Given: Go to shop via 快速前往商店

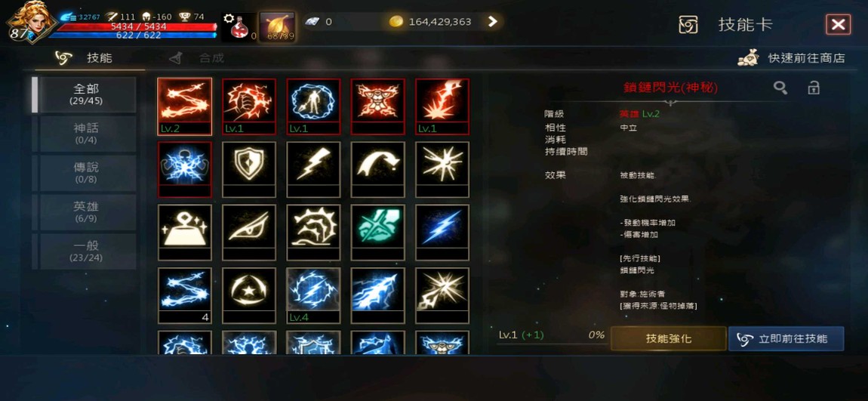Looking at the screenshot, I should coord(792,58).
